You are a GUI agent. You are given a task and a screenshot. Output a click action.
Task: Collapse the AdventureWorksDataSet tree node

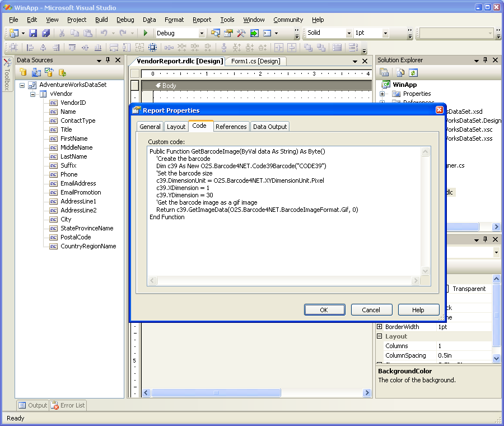pyautogui.click(x=22, y=85)
